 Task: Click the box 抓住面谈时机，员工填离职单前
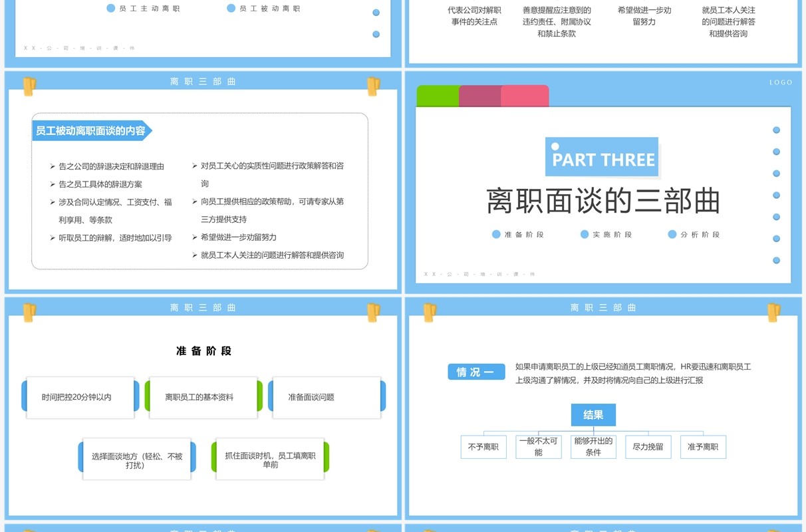pyautogui.click(x=270, y=459)
